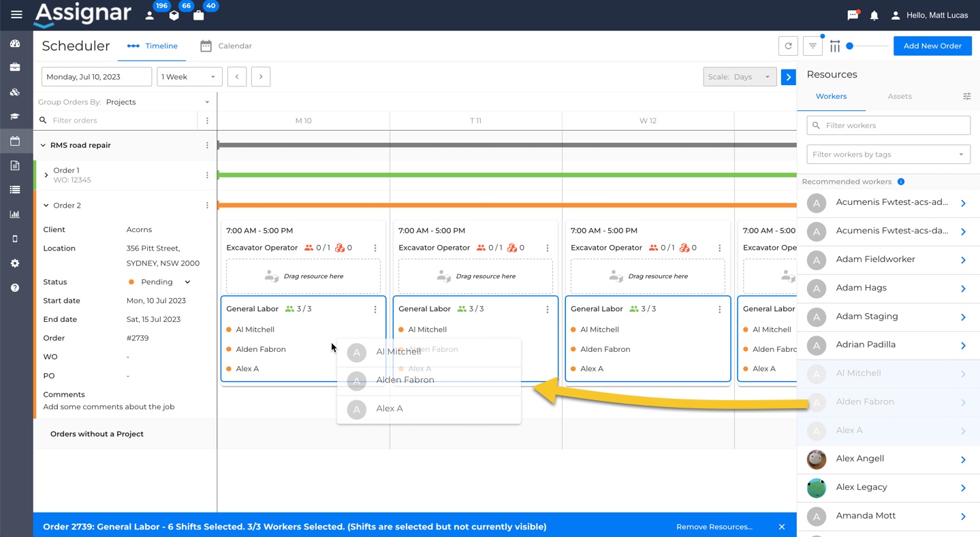Open Settings via the gear icon

click(16, 263)
